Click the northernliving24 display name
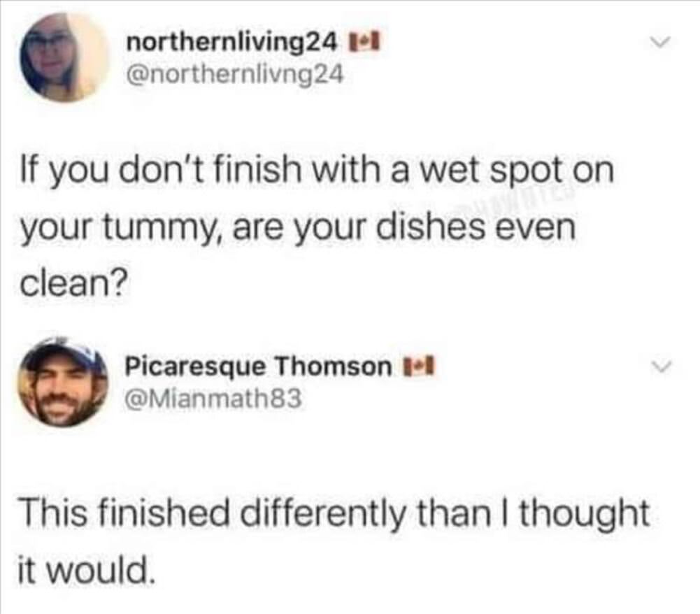 pyautogui.click(x=231, y=45)
